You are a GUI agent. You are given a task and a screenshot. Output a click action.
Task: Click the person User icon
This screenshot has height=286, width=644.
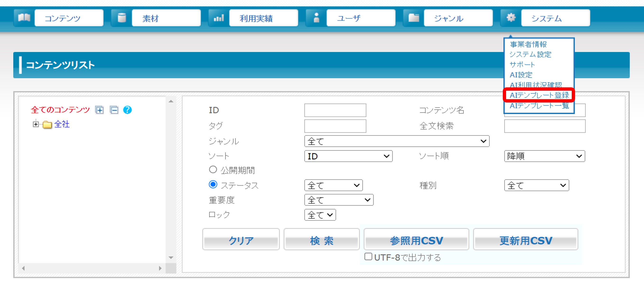(x=316, y=18)
